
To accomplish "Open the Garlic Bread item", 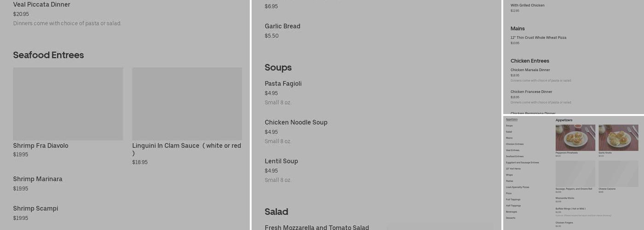I will 282,26.
